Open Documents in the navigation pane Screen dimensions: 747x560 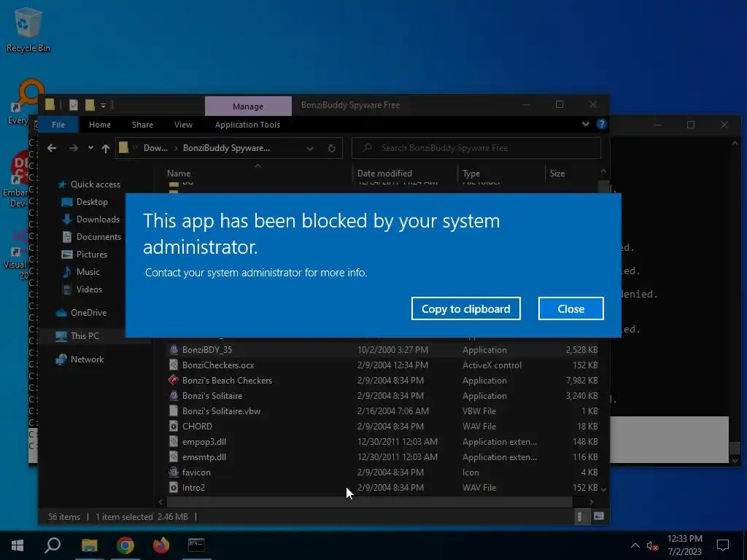click(98, 237)
